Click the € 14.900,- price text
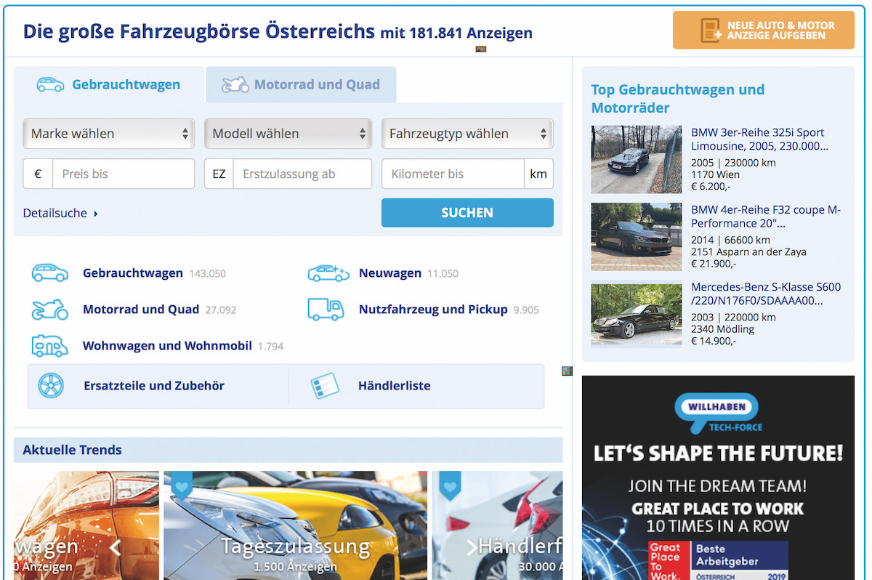The image size is (872, 580). coord(713,341)
